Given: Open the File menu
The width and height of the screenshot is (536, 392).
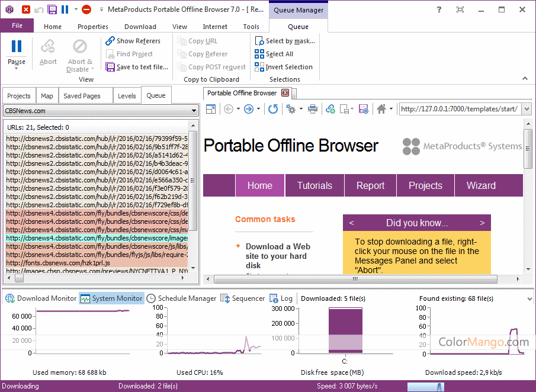Looking at the screenshot, I should point(17,25).
